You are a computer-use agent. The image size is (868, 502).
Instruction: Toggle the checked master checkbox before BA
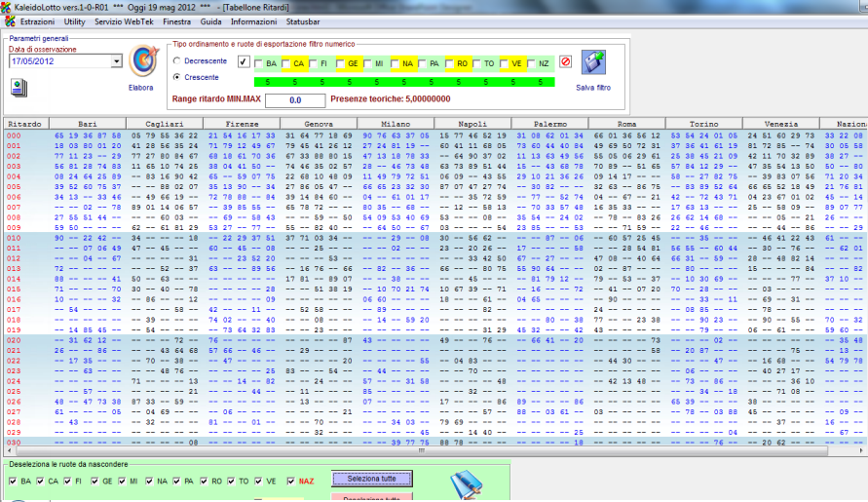pos(244,62)
